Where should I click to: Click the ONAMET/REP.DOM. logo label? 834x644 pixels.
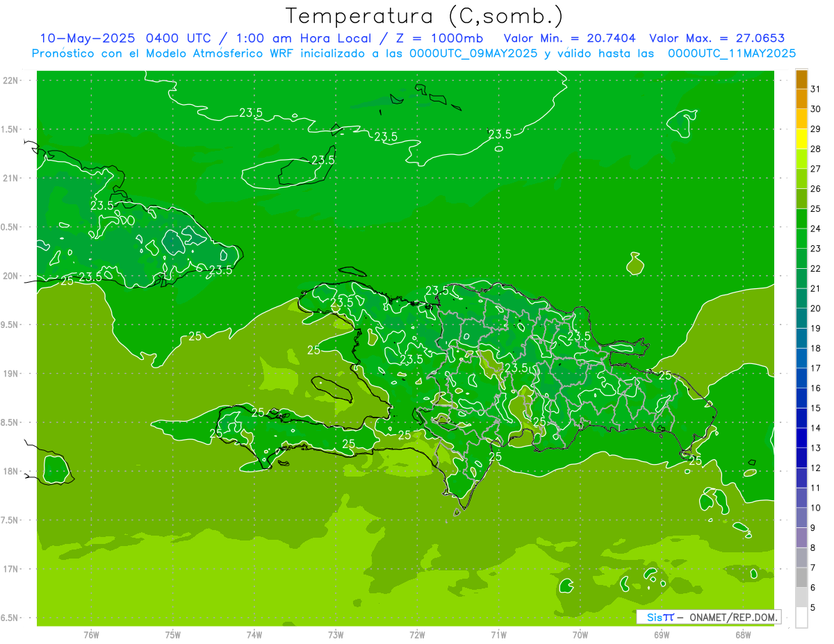click(708, 617)
